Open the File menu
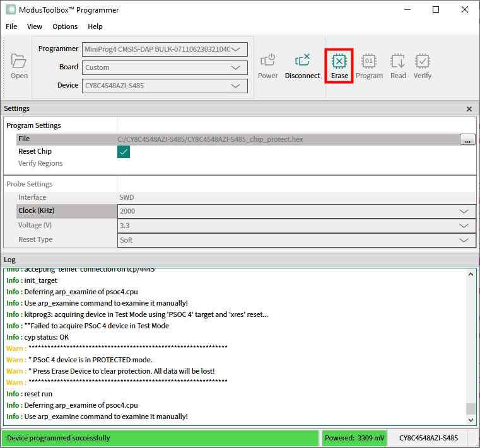 11,26
